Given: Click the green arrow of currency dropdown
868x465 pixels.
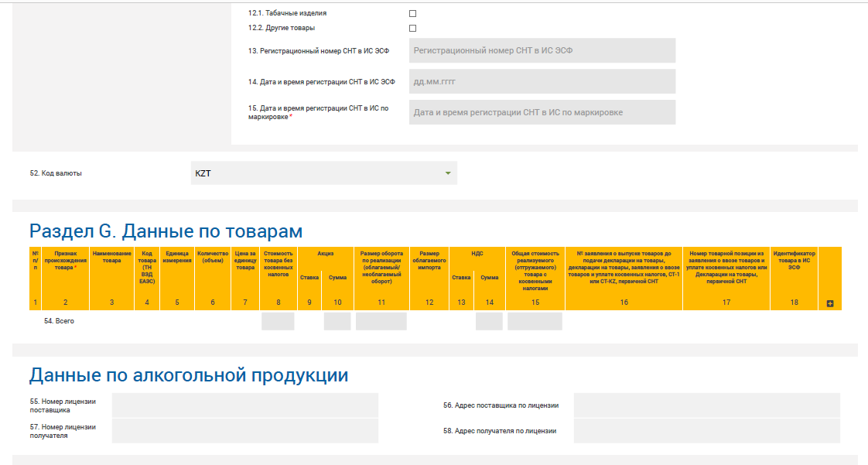Looking at the screenshot, I should pyautogui.click(x=447, y=173).
